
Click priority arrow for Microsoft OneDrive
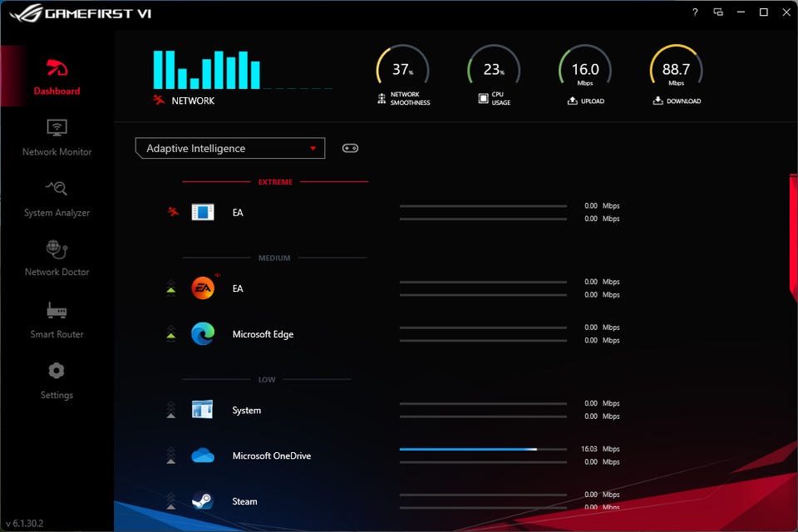[x=171, y=456]
